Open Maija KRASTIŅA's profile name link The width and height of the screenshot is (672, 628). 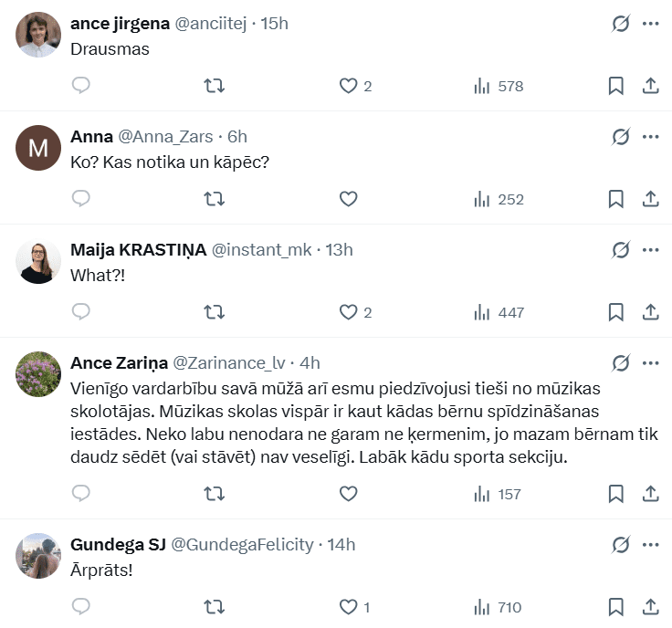[138, 250]
